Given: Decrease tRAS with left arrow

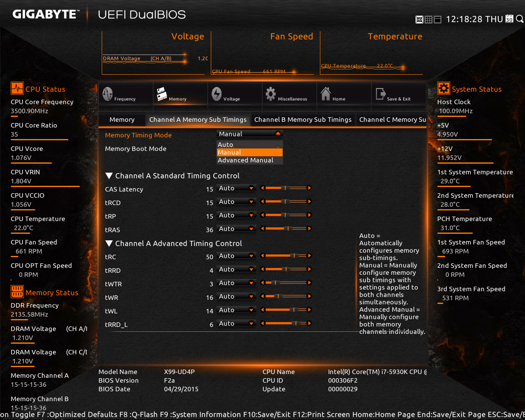Looking at the screenshot, I should point(262,228).
